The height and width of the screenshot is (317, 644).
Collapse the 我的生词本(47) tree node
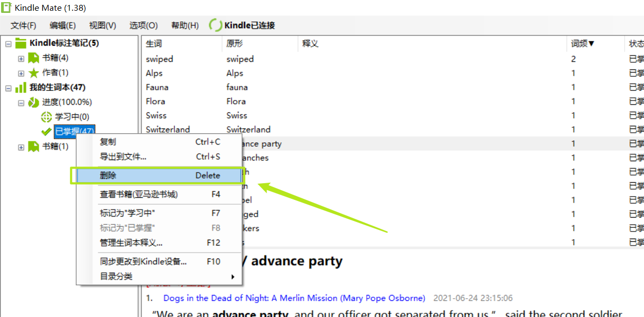click(x=8, y=88)
